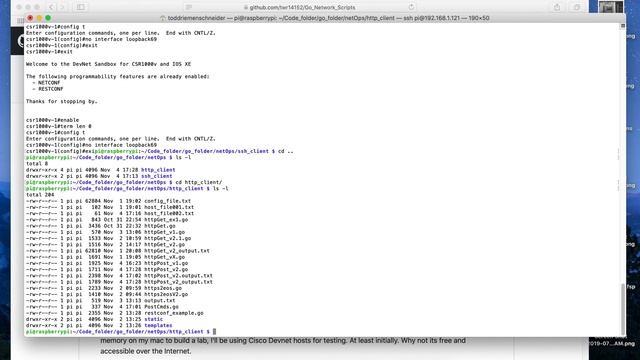Click httpGet_v1.go filename

[x=164, y=232]
